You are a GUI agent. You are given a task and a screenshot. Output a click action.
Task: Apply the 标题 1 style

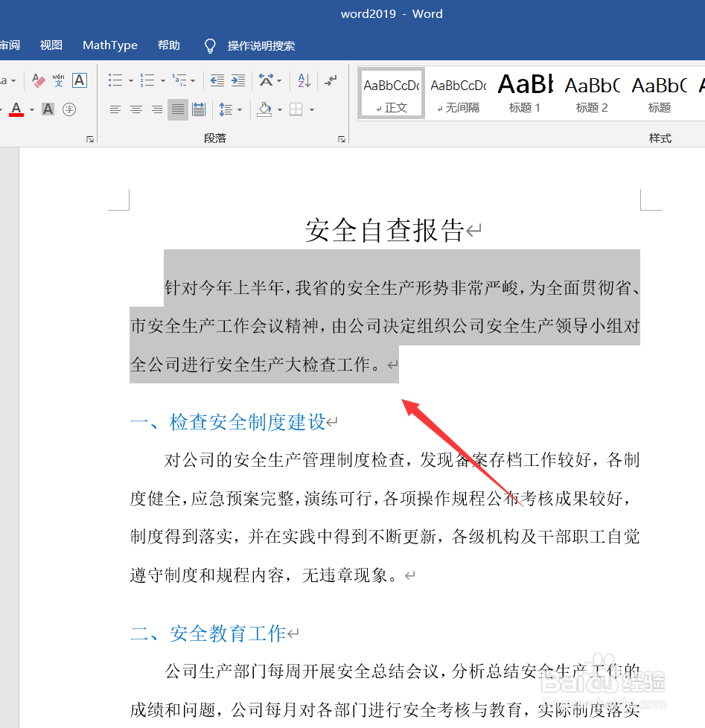(523, 91)
